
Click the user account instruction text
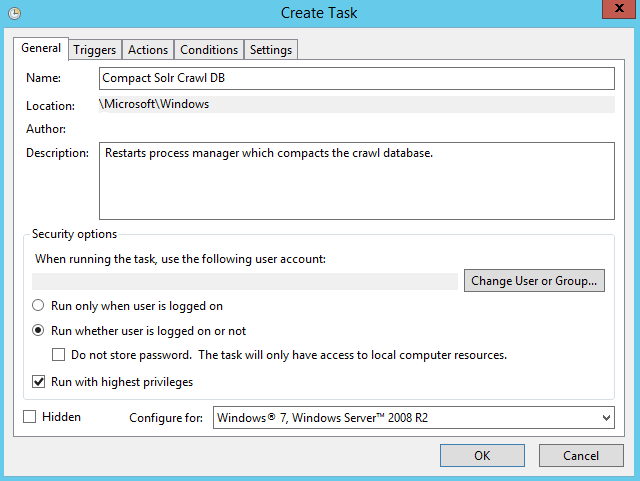(x=180, y=259)
